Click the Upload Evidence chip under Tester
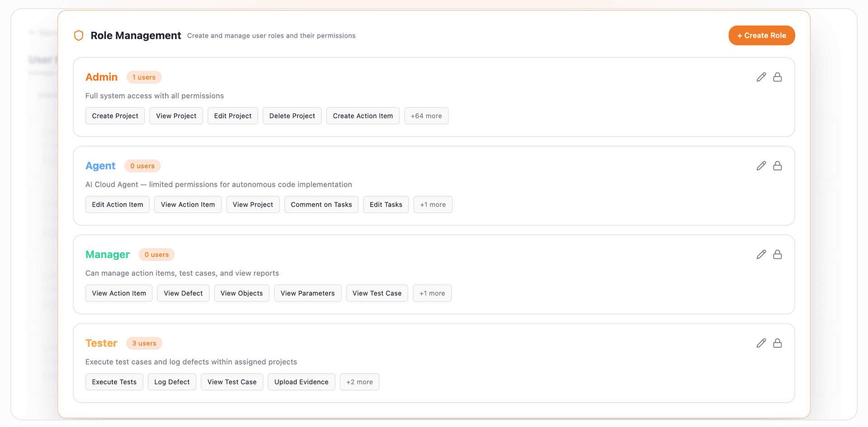 301,382
